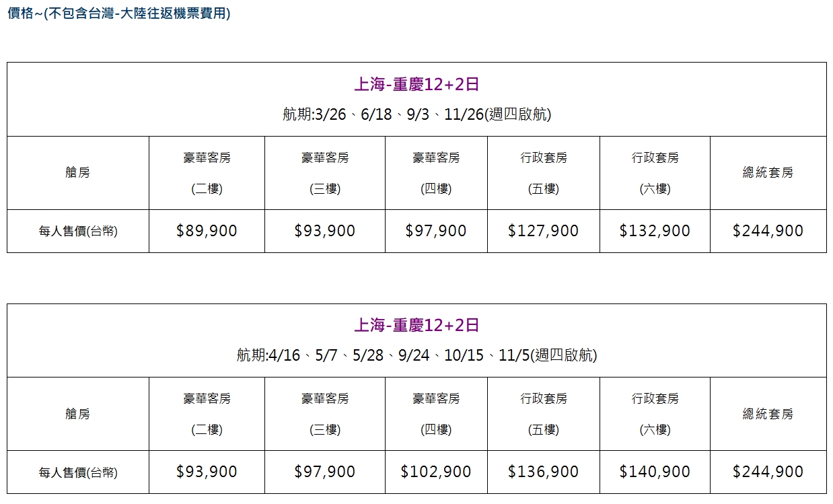The height and width of the screenshot is (504, 833).
Task: Click 總統套房 column header in second table
Action: click(768, 414)
